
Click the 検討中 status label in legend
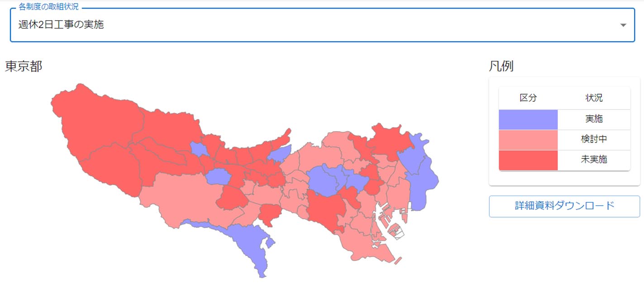(x=594, y=140)
